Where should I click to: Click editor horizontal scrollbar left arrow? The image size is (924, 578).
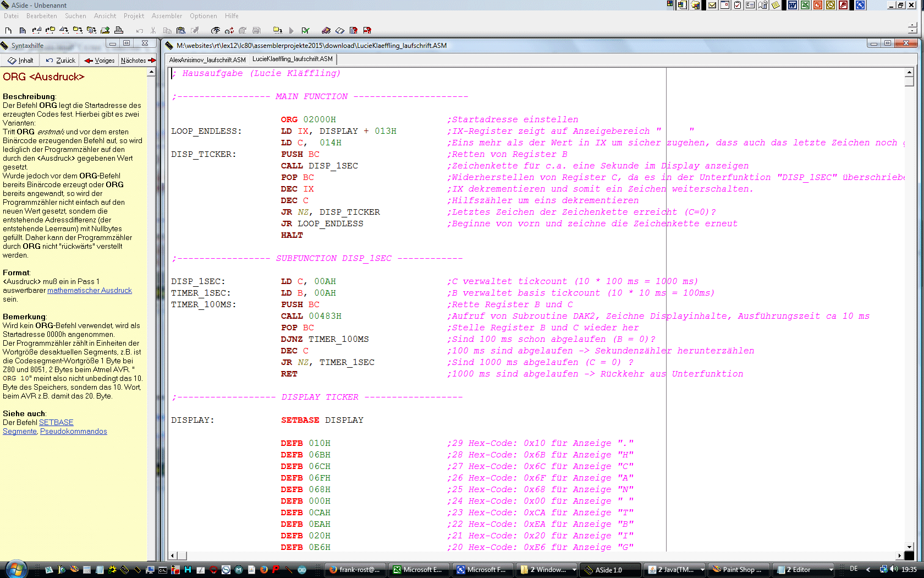tap(173, 556)
